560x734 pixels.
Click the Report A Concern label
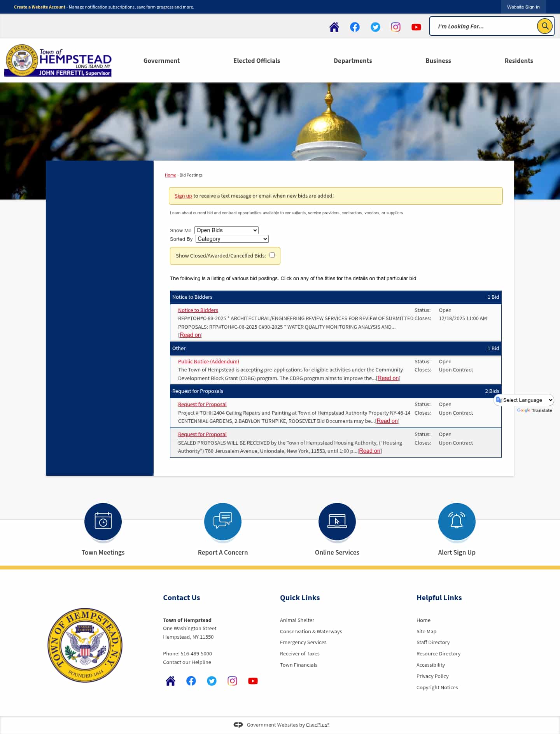click(x=223, y=552)
